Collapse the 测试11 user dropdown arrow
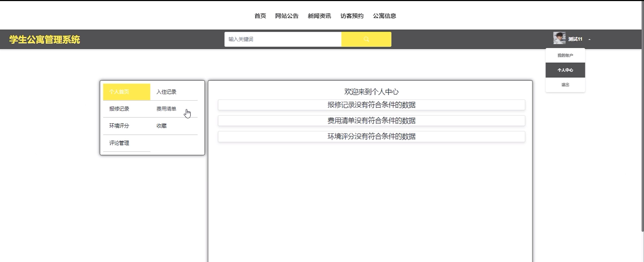 click(x=589, y=39)
